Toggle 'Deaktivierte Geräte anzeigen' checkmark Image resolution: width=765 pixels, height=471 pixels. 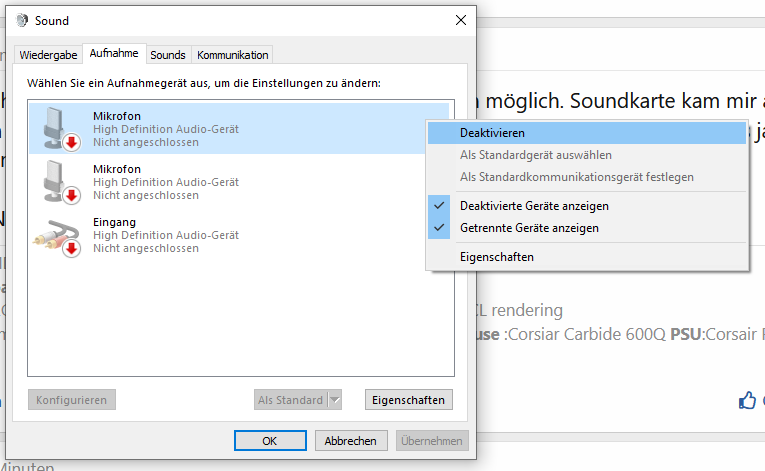point(439,206)
